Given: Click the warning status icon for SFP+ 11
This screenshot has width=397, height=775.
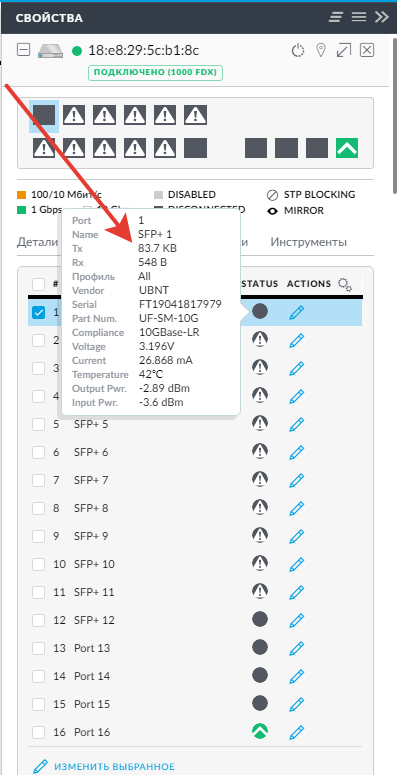Looking at the screenshot, I should click(260, 592).
